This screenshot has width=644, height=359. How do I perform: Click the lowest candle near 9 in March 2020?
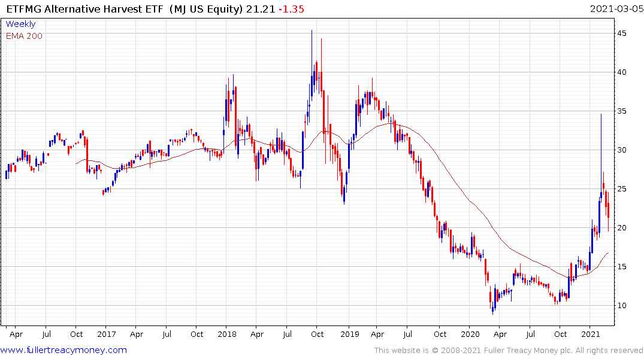pos(493,309)
